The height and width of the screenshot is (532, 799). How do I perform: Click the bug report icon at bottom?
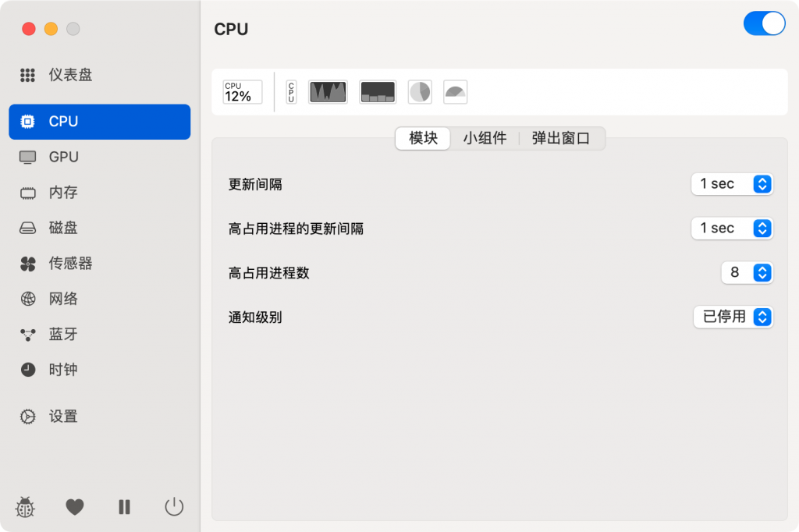pyautogui.click(x=24, y=507)
